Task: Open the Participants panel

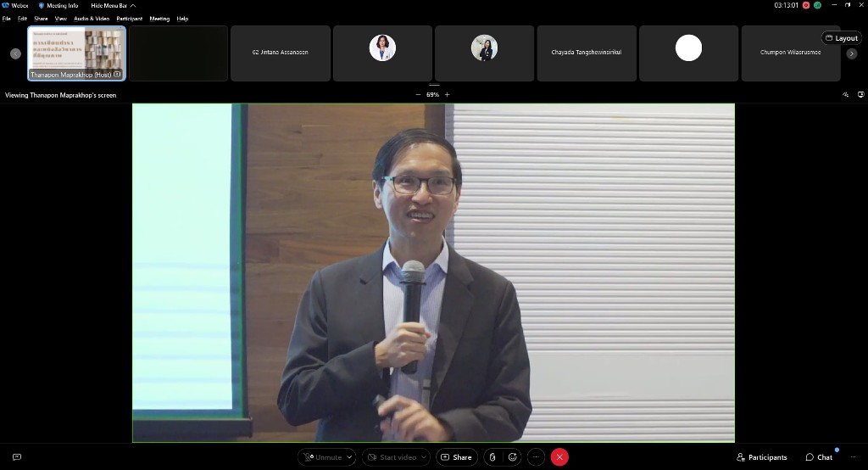Action: click(x=761, y=457)
